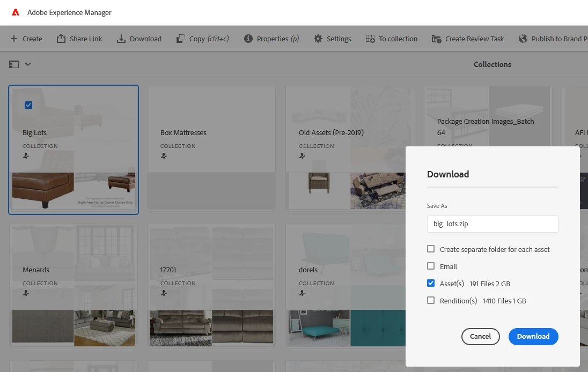Viewport: 588px width, 372px height.
Task: Toggle the rail panel view icon
Action: click(14, 64)
